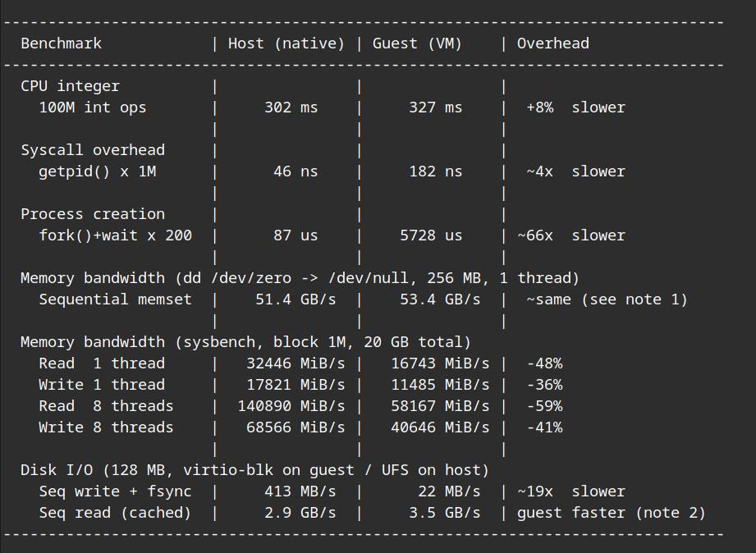Click the '53.4 GB/s' guest value

click(x=440, y=299)
